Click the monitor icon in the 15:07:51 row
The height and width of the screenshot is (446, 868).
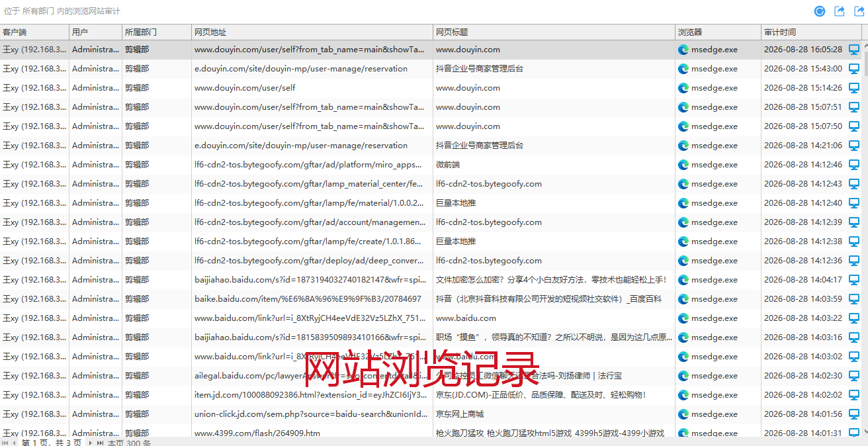click(854, 107)
